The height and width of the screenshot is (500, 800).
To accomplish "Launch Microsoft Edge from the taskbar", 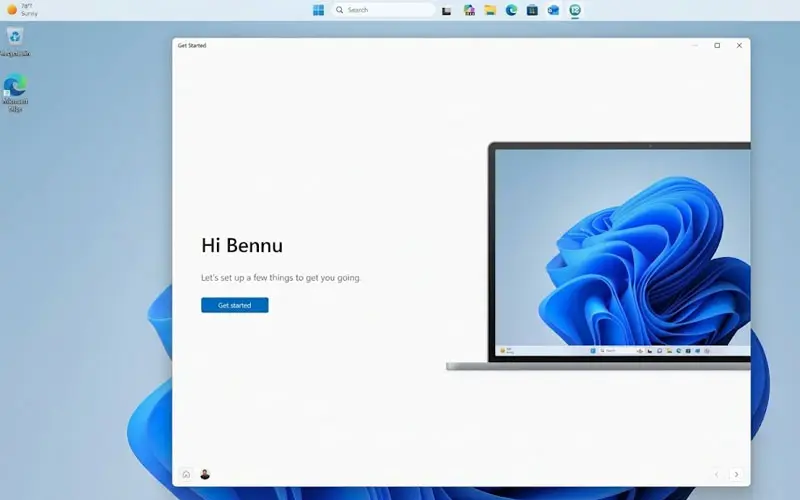I will click(511, 10).
